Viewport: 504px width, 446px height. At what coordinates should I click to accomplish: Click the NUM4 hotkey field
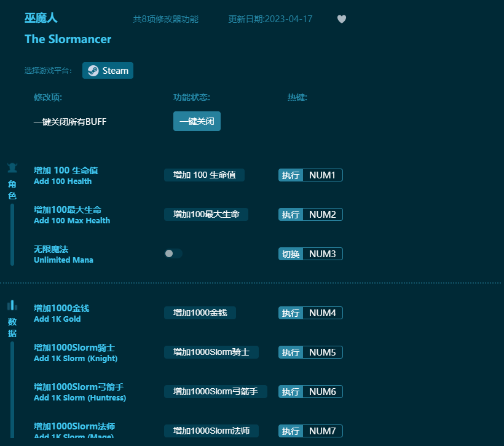(323, 313)
